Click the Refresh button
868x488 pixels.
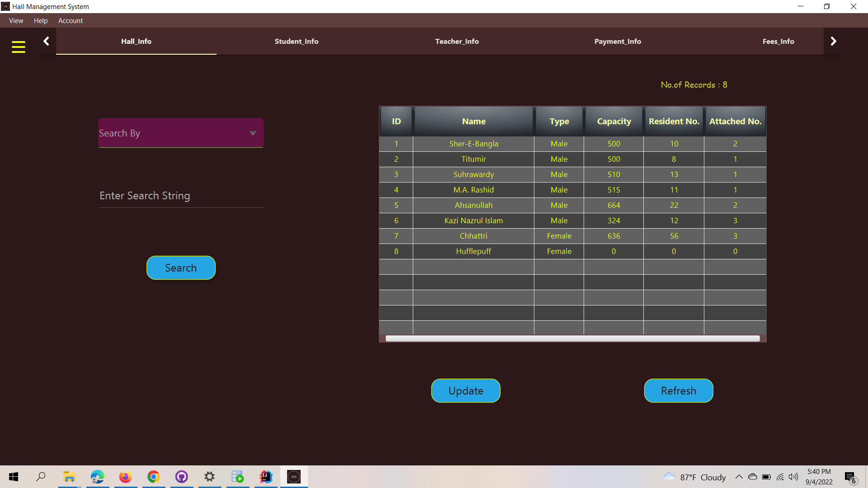point(678,390)
